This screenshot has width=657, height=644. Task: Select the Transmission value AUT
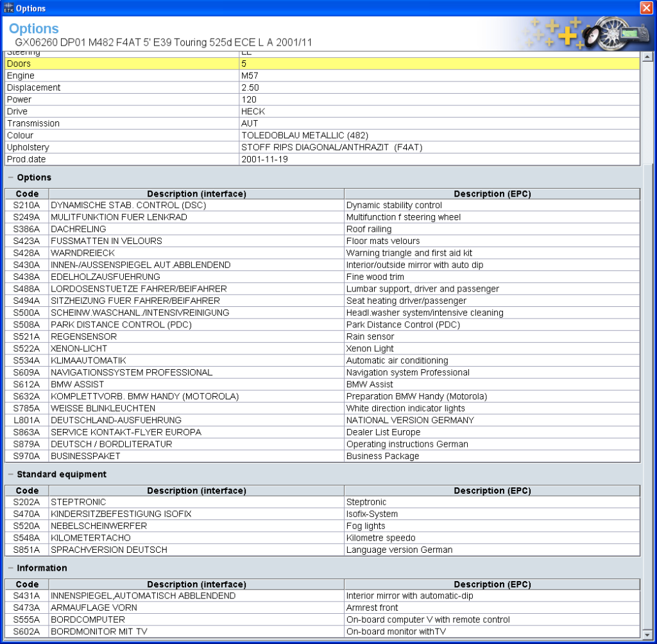point(250,123)
